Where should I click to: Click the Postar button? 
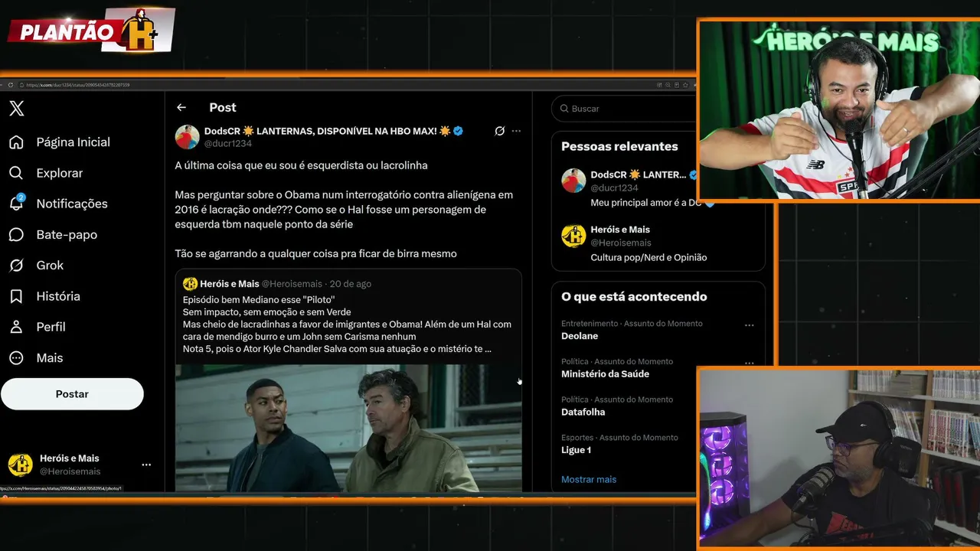pos(72,394)
